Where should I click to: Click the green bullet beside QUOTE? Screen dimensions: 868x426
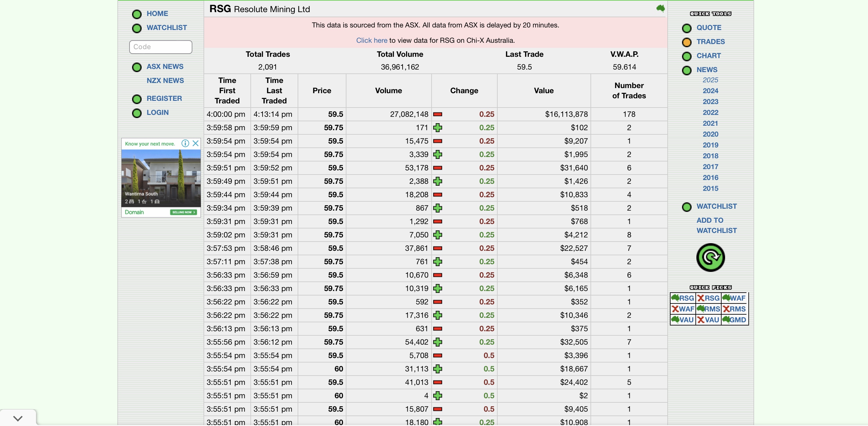(x=687, y=28)
